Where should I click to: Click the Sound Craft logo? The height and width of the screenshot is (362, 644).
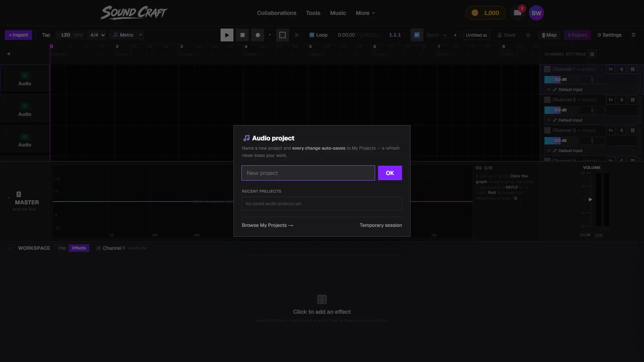point(134,12)
